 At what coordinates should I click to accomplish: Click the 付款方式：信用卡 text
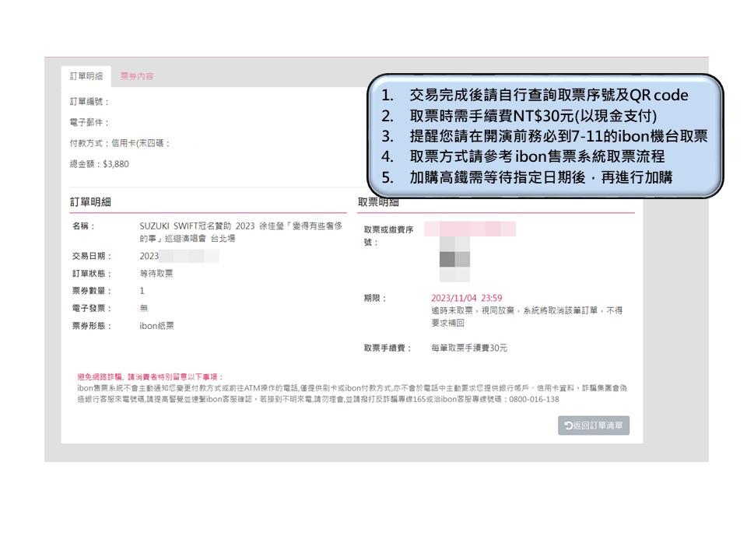click(x=120, y=143)
